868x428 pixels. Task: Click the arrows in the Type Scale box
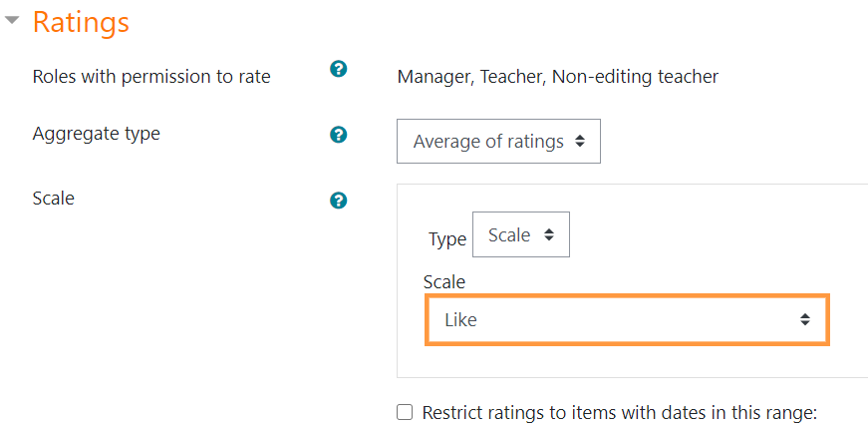tap(548, 235)
